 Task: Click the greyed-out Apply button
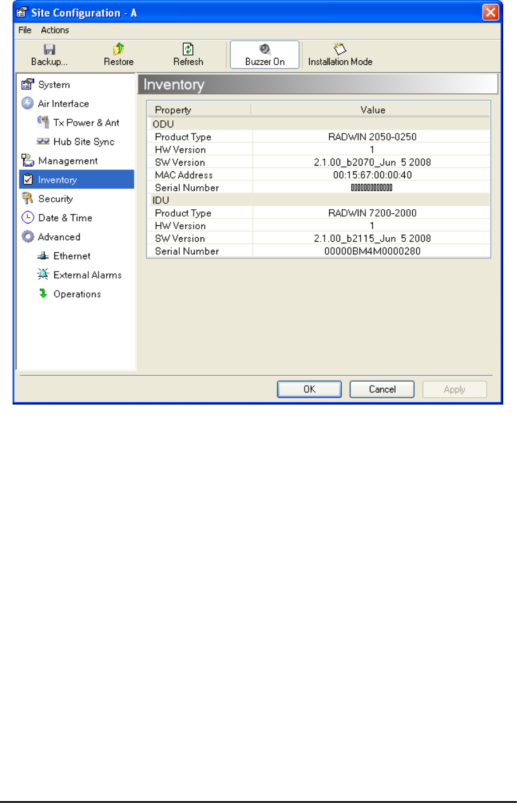pyautogui.click(x=455, y=389)
